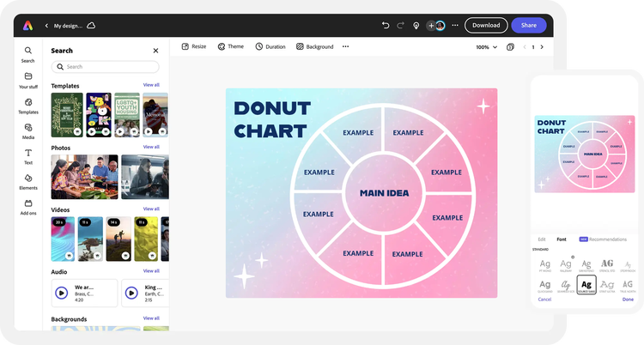Click the Download button
644x345 pixels.
[x=486, y=26]
